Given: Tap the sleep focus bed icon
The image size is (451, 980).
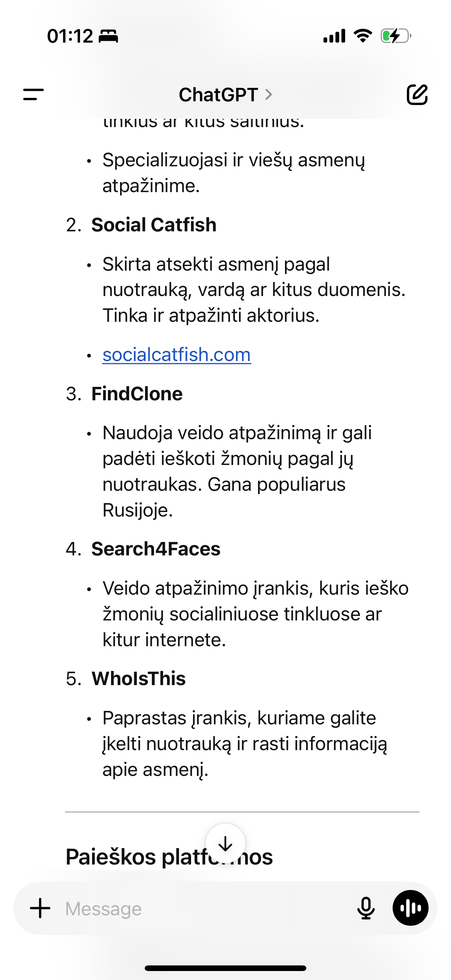Looking at the screenshot, I should click(108, 36).
